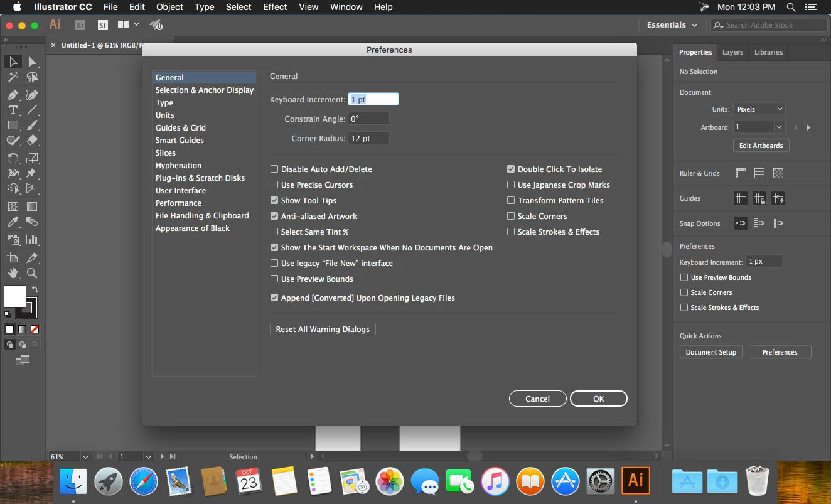Screen dimensions: 831x504
Task: Pick the Magic Wand tool
Action: click(13, 77)
